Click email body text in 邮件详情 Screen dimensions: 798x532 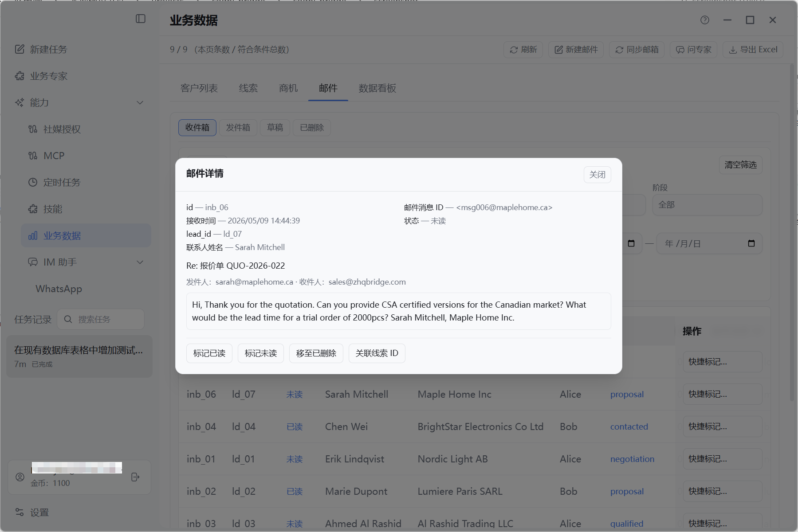(399, 311)
